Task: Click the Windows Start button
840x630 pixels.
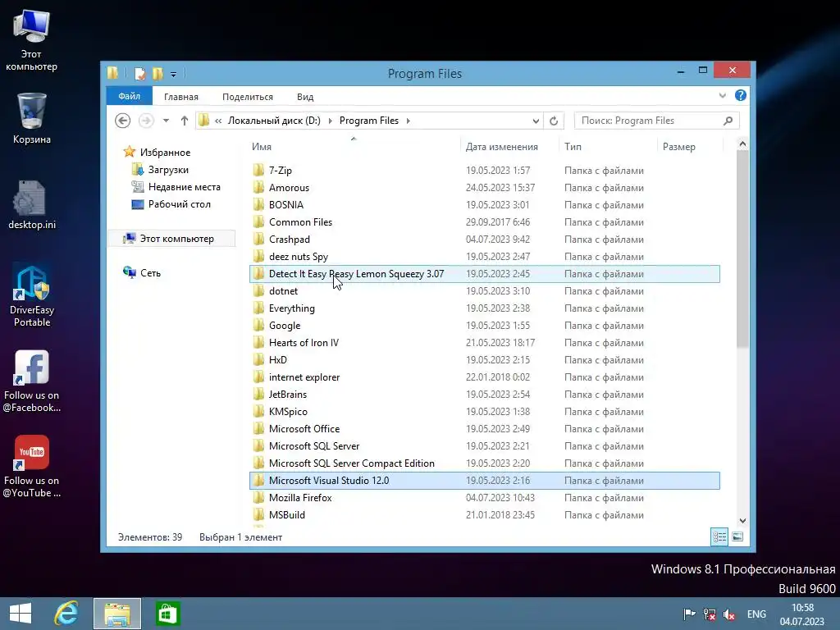Action: coord(21,614)
